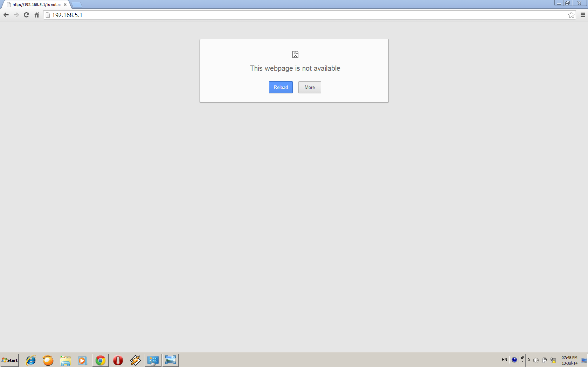Open Windows Explorer folder icon
The width and height of the screenshot is (588, 367).
[x=65, y=360]
